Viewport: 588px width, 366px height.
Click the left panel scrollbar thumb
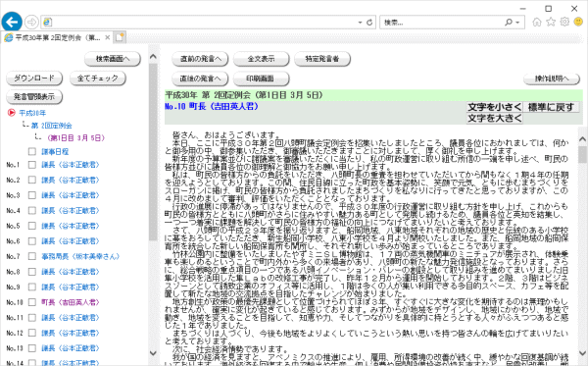click(153, 152)
